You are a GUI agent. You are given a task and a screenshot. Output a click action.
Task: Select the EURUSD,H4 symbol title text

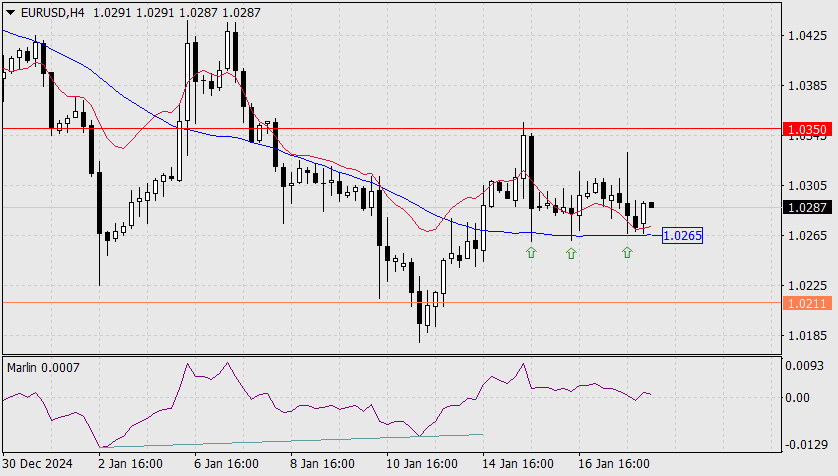(52, 12)
